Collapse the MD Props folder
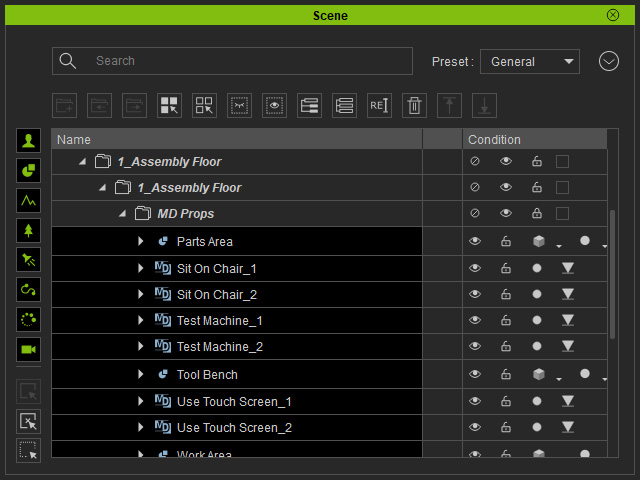 tap(122, 213)
